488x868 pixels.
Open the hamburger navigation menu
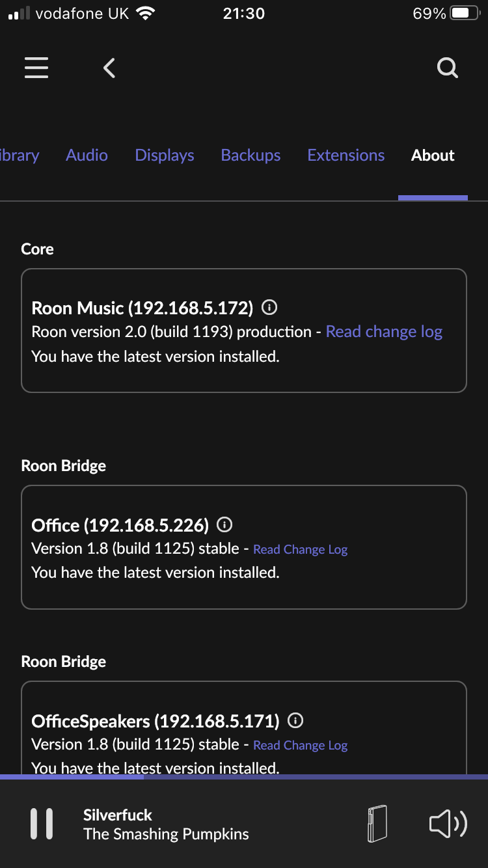click(36, 68)
